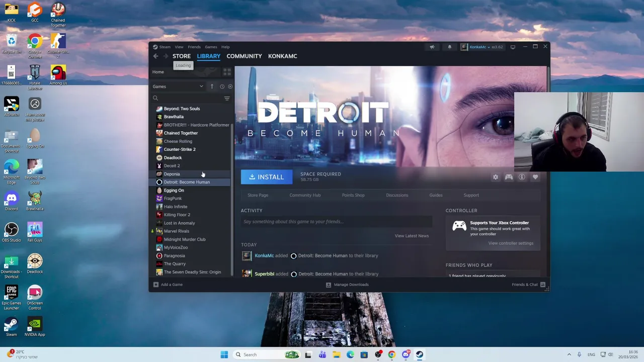Open Among Us desktop shortcut
The width and height of the screenshot is (644, 362).
(58, 75)
